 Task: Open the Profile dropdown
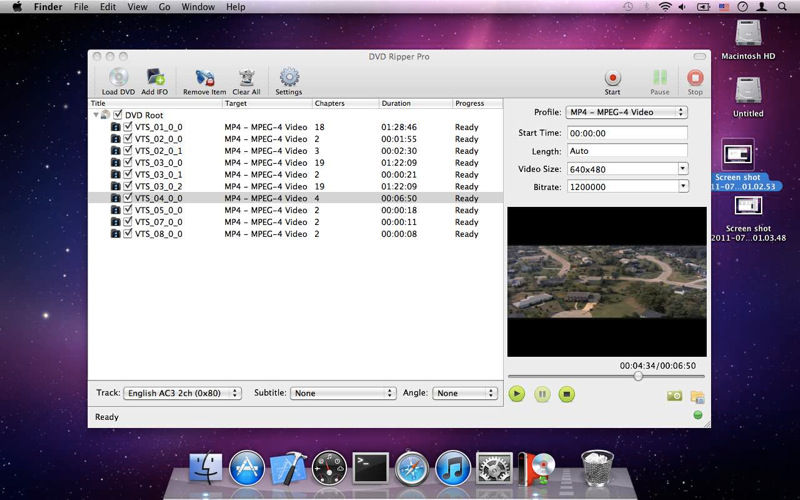click(627, 112)
